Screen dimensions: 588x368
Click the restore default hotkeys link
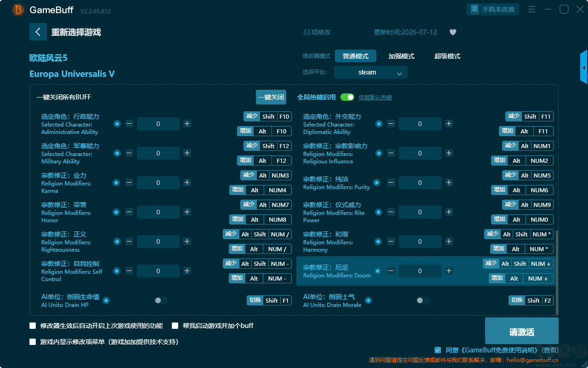[375, 98]
